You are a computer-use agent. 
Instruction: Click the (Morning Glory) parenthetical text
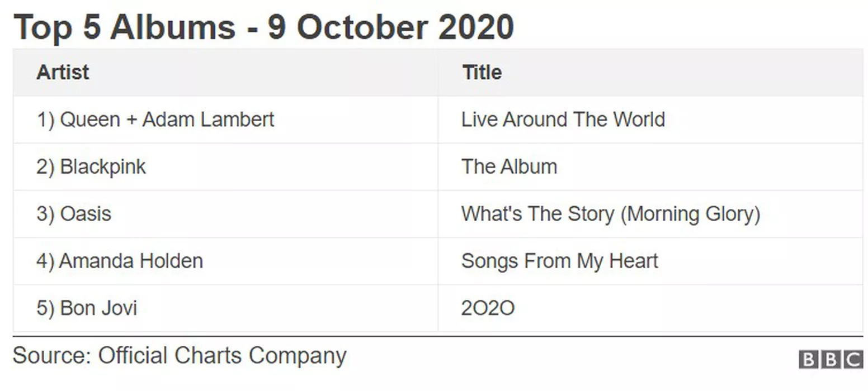(x=690, y=214)
